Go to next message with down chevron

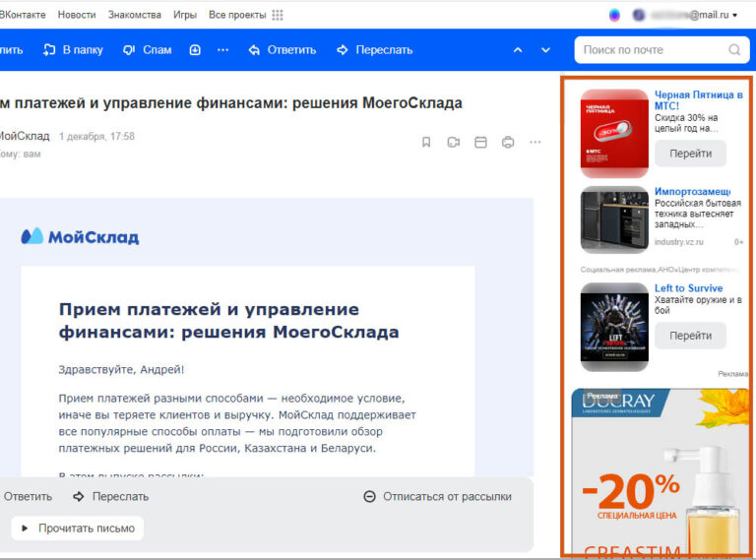[545, 50]
